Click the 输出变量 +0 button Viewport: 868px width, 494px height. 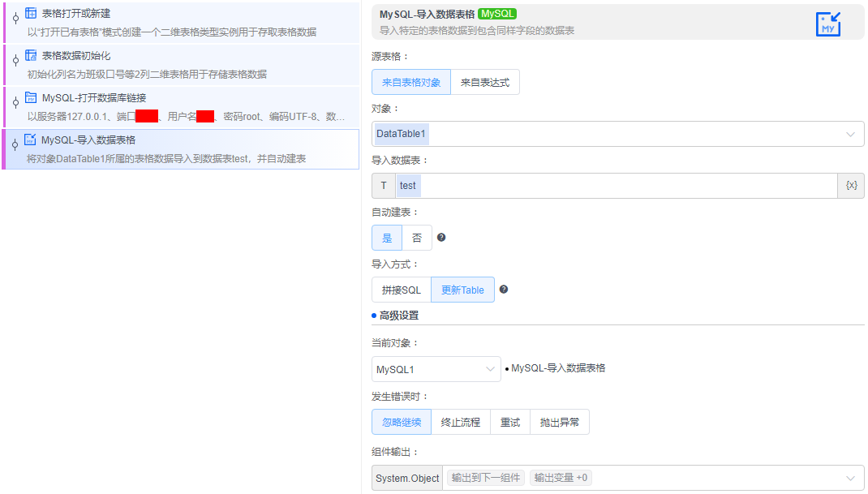click(x=561, y=478)
